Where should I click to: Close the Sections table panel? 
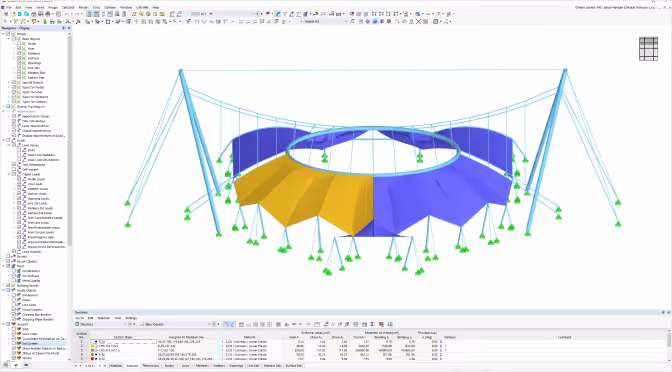(x=669, y=312)
